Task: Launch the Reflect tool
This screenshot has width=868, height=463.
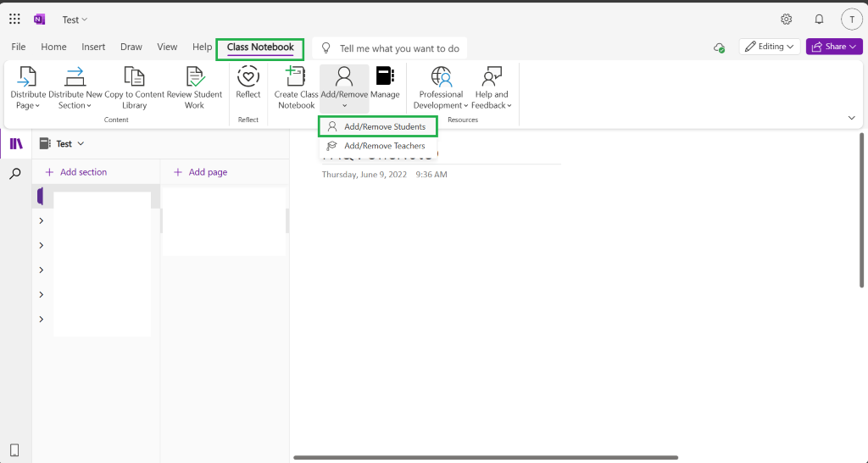Action: 248,83
